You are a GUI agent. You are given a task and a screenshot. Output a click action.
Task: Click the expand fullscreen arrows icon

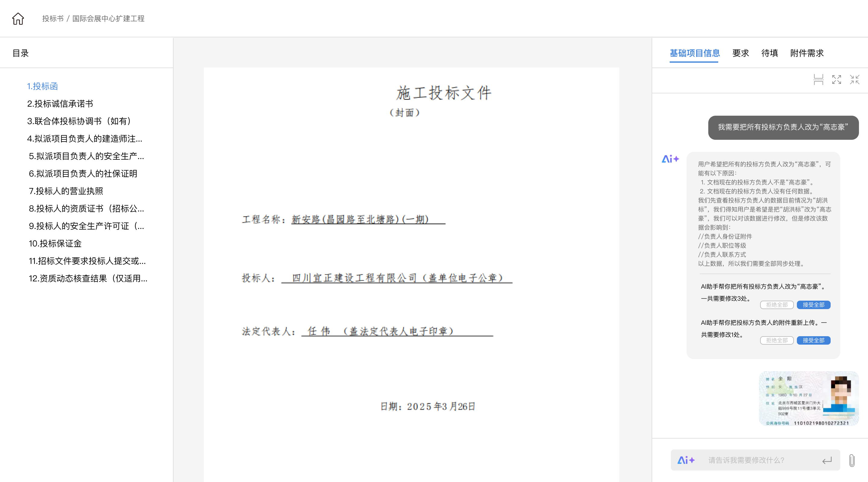point(836,80)
